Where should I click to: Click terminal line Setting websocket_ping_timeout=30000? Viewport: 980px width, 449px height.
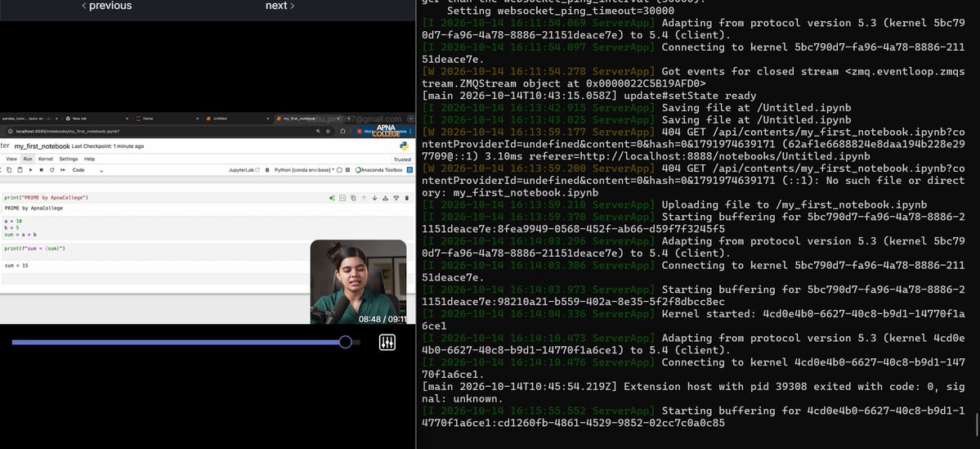tap(561, 11)
